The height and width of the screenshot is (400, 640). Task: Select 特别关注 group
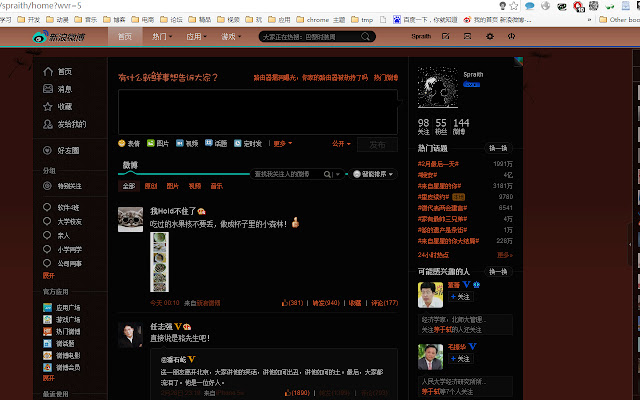point(62,186)
